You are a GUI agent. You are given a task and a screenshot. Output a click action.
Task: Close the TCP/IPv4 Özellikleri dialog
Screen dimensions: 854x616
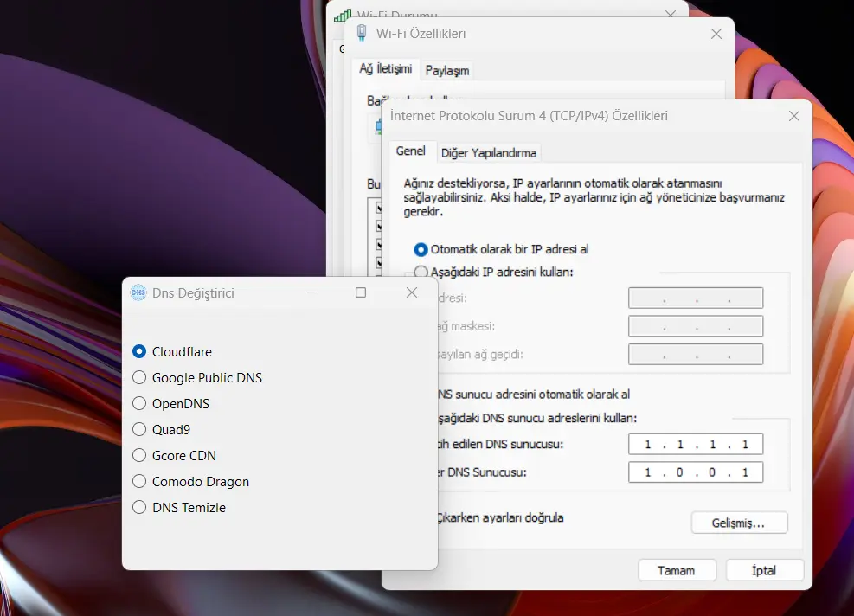[794, 116]
